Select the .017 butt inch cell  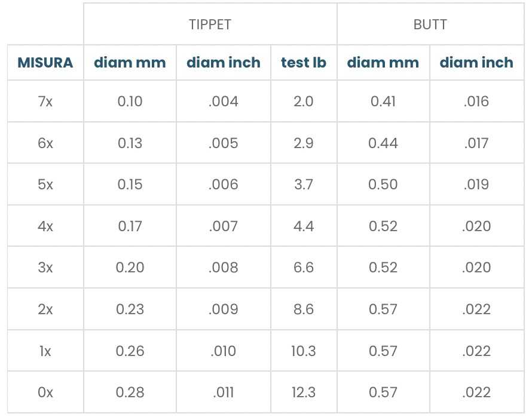476,143
